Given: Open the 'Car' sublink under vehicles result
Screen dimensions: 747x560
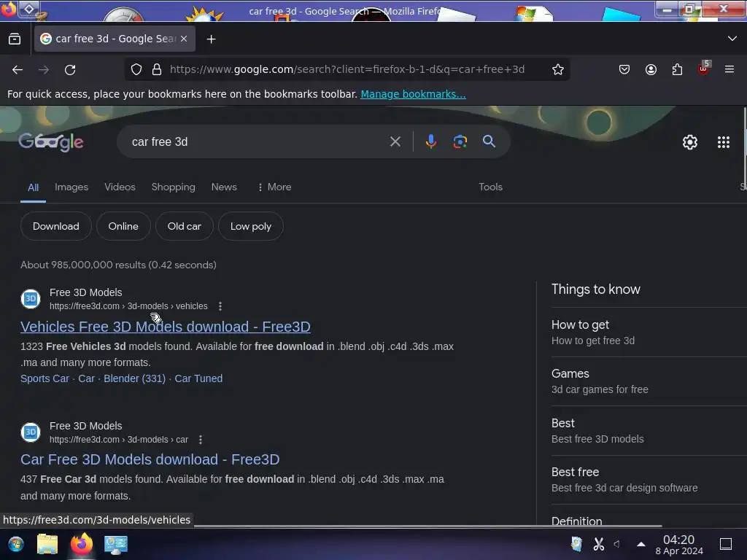Looking at the screenshot, I should pyautogui.click(x=86, y=378).
